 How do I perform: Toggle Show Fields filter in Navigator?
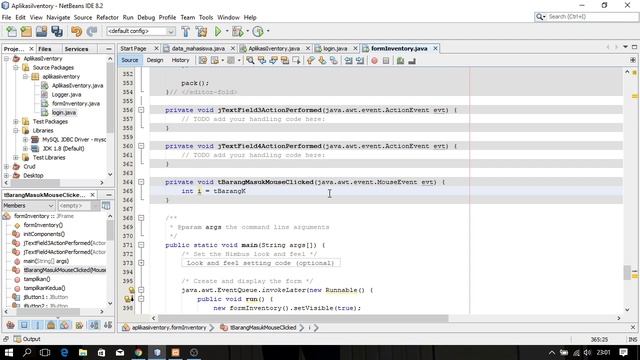pos(24,325)
